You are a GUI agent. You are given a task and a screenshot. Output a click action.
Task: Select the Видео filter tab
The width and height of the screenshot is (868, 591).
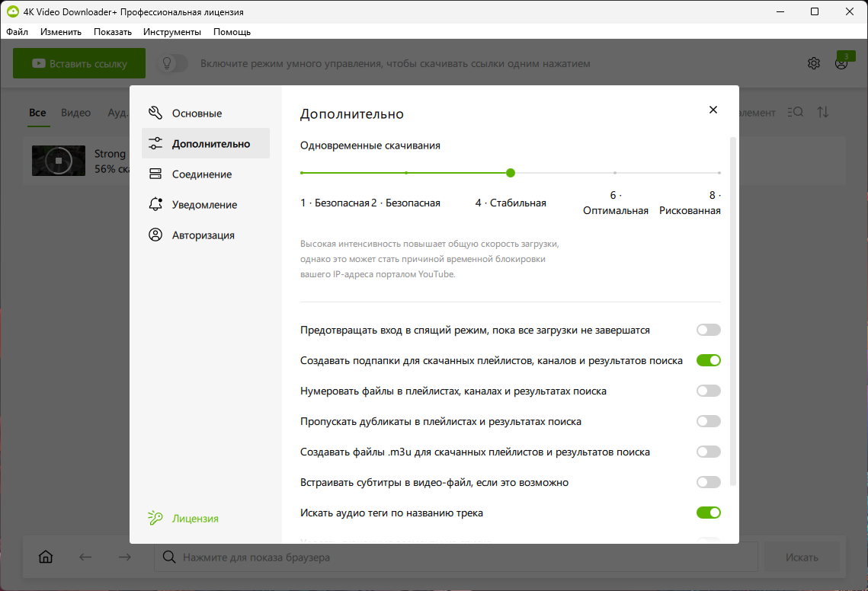click(x=76, y=112)
